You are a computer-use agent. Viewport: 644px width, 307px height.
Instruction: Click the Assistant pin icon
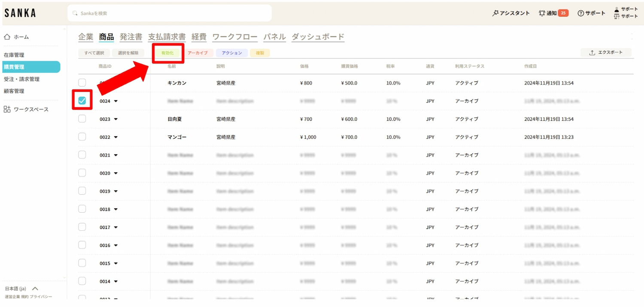click(495, 13)
